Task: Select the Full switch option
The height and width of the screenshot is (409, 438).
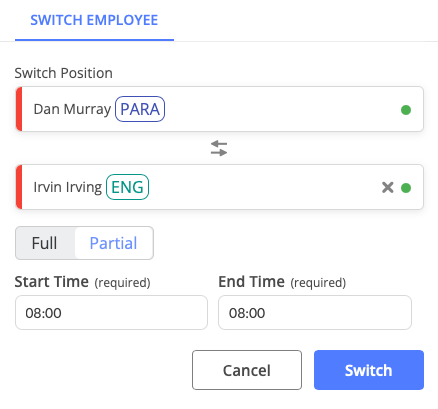Action: 45,243
